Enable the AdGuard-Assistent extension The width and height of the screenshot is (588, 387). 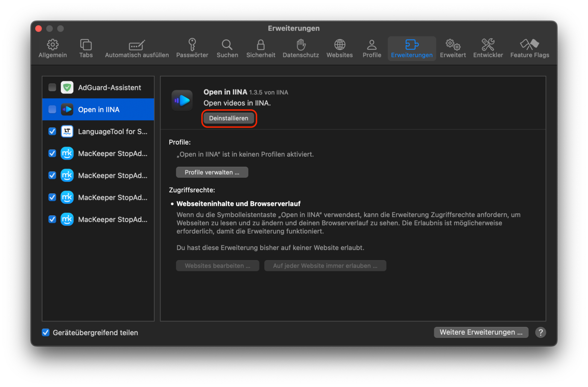(x=52, y=87)
